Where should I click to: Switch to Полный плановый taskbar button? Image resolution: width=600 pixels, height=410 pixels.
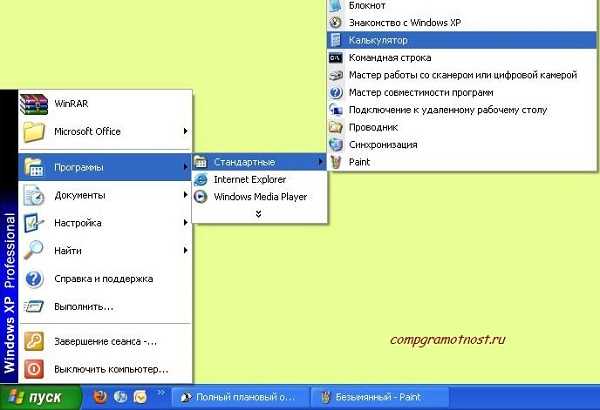pos(240,397)
